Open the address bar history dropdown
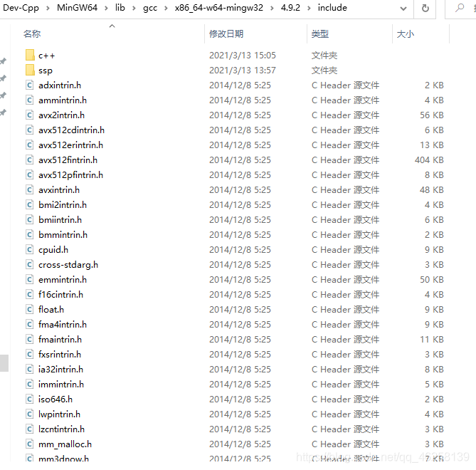476x470 pixels. pyautogui.click(x=403, y=9)
